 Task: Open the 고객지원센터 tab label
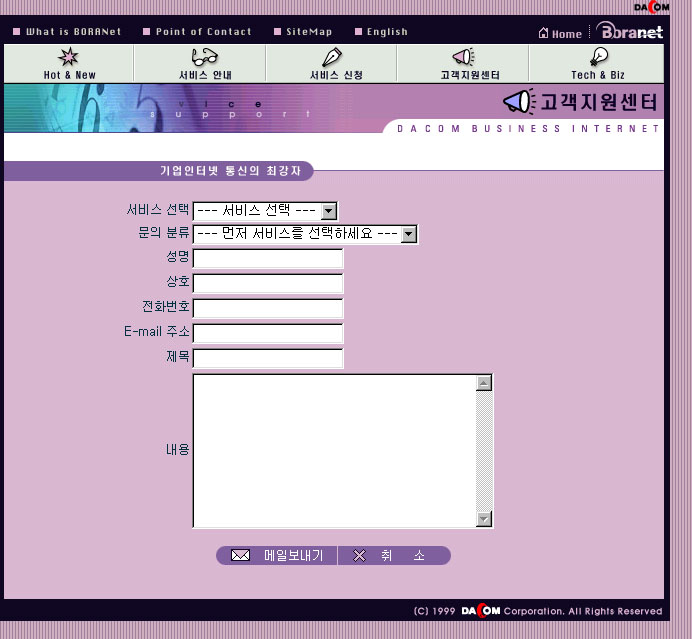470,75
